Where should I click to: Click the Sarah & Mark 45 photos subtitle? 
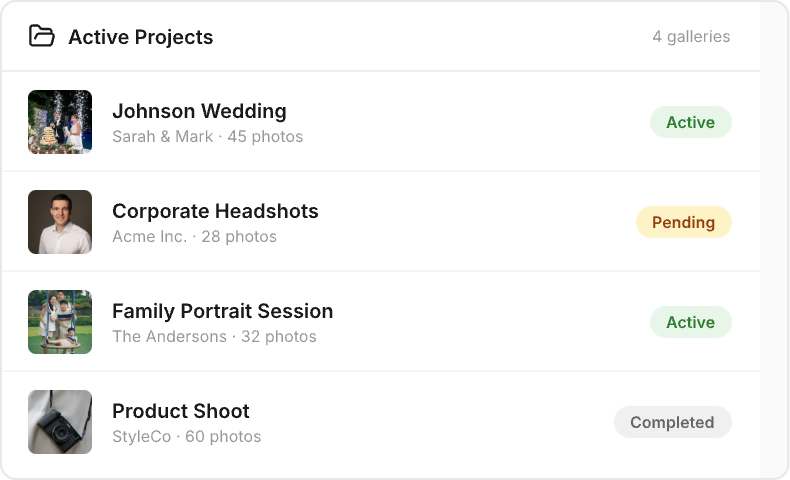coord(207,137)
